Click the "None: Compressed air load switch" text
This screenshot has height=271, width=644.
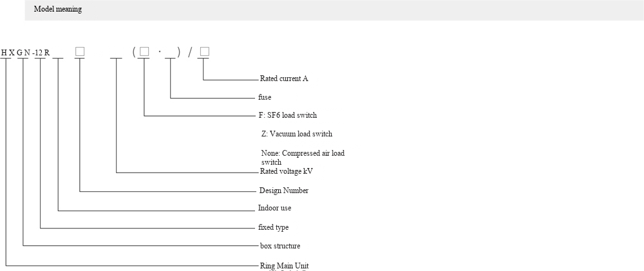tap(303, 157)
